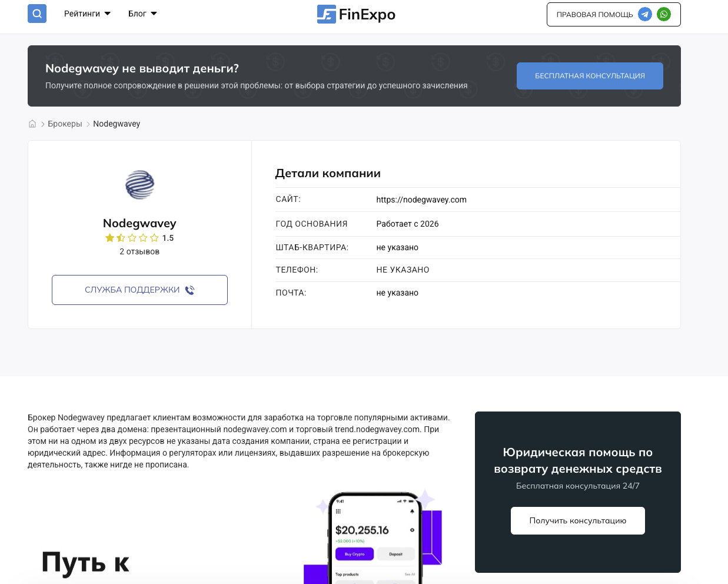Screen dimensions: 728x584
Task: Click the Nodegwavey globe logo
Action: coord(139,185)
